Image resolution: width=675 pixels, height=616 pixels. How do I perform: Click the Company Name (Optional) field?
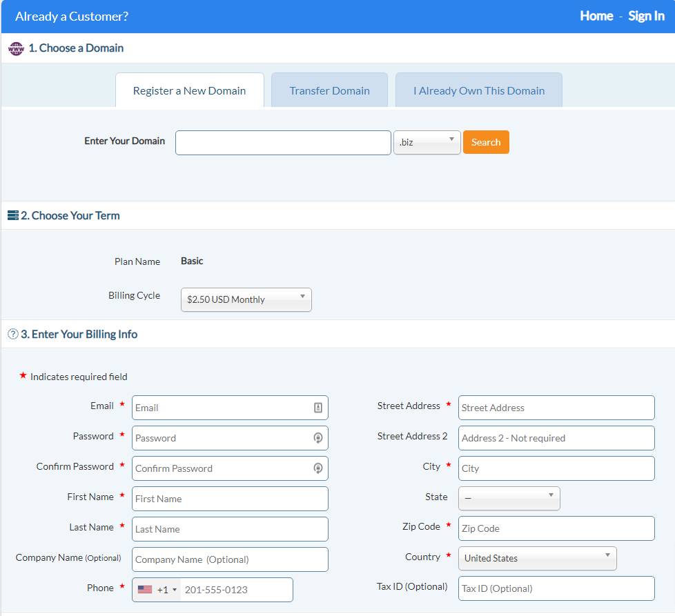pos(230,559)
